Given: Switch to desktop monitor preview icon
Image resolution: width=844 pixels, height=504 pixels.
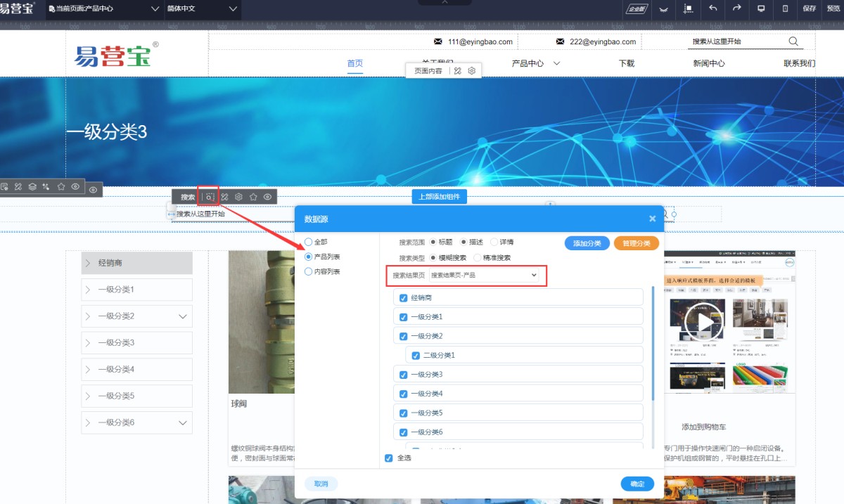Looking at the screenshot, I should click(x=761, y=8).
